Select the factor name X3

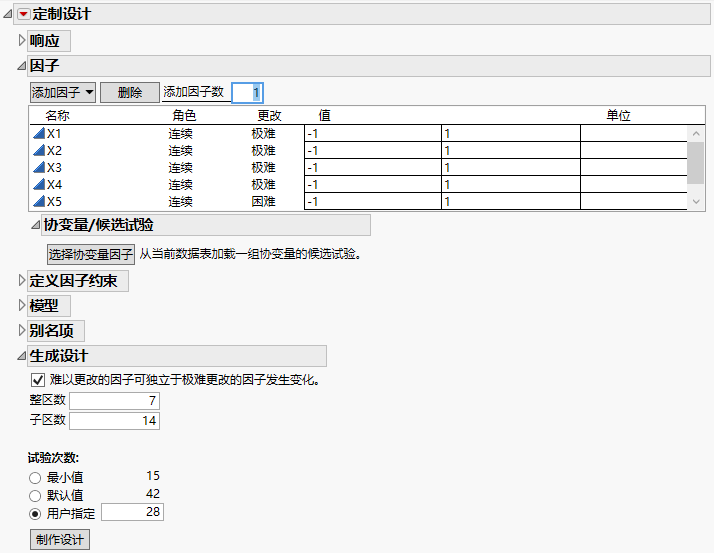[x=54, y=167]
